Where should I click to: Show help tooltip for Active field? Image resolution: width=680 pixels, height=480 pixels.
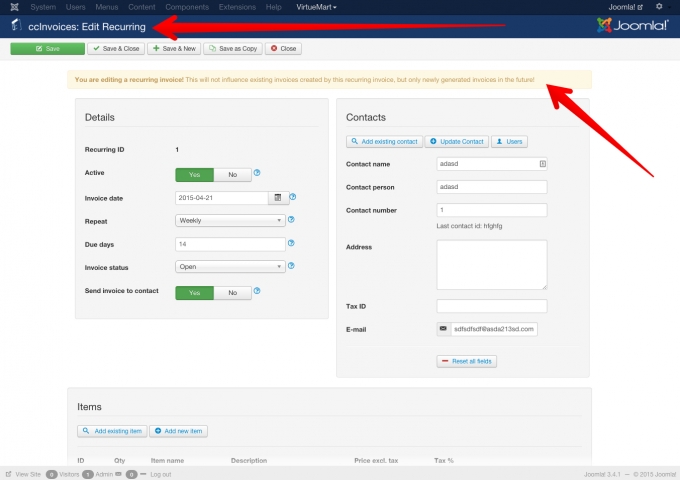click(257, 173)
